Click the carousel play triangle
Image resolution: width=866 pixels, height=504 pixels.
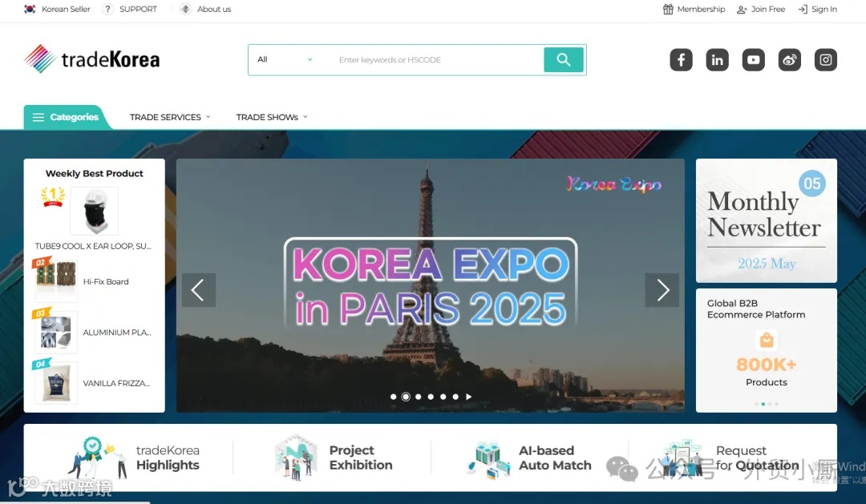coord(468,397)
